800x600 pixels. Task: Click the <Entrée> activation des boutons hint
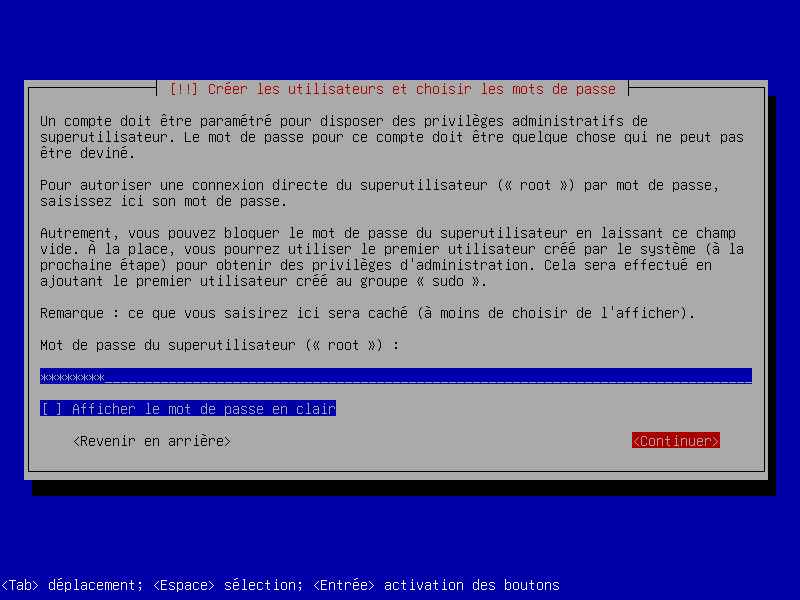click(436, 585)
